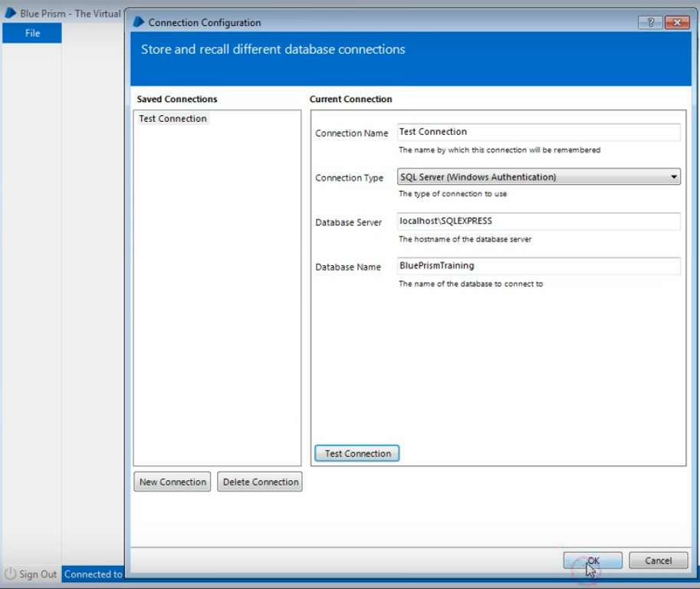Screen dimensions: 700x589
Task: Close the Connection Configuration dialog
Action: click(677, 22)
